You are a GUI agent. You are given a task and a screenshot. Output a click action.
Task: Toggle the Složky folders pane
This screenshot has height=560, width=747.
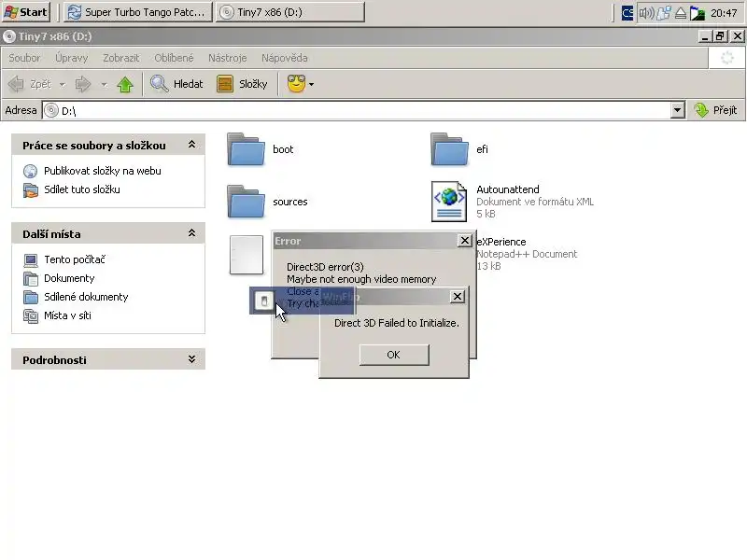pos(242,84)
